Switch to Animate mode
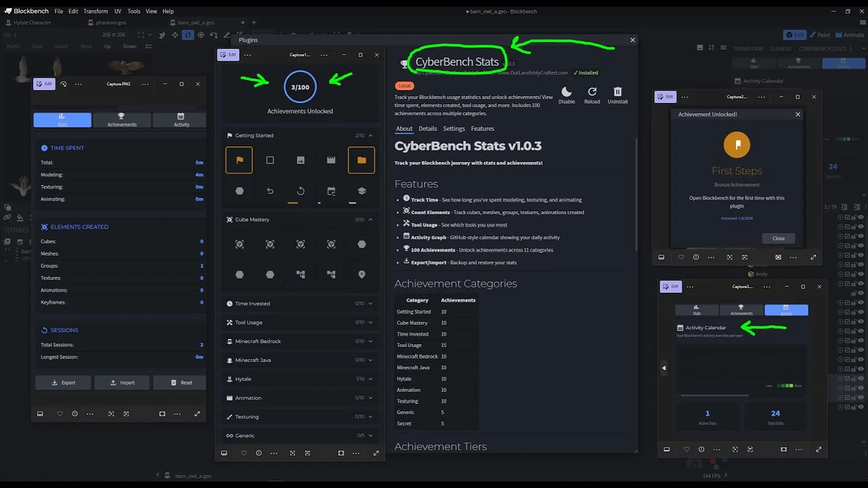The width and height of the screenshot is (868, 488). pyautogui.click(x=850, y=35)
